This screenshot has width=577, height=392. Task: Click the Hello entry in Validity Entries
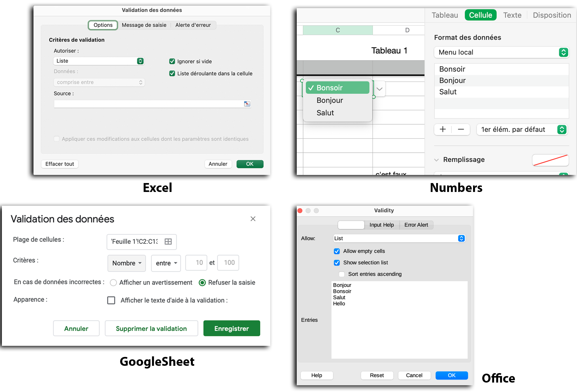tap(339, 304)
